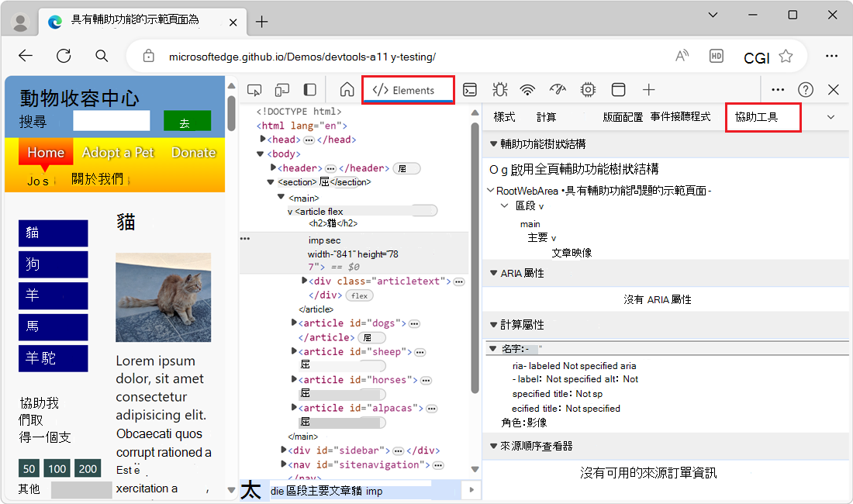853x504 pixels.
Task: Toggle device emulation mode
Action: [x=282, y=90]
